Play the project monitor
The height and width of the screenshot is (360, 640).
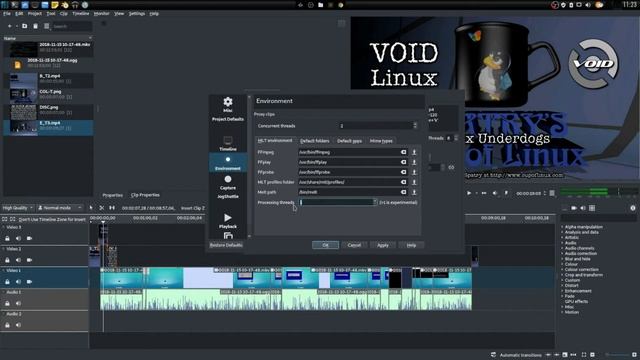(469, 193)
